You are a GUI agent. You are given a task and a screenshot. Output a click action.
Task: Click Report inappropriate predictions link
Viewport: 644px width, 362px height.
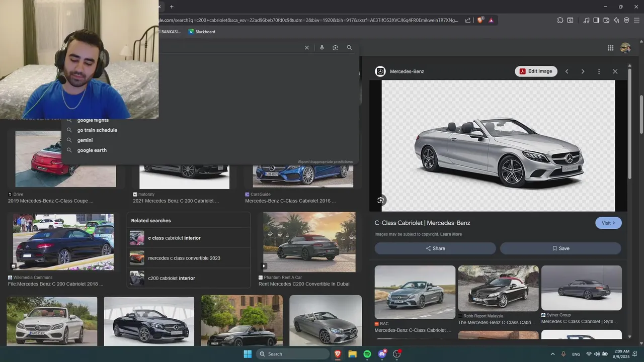pyautogui.click(x=326, y=162)
